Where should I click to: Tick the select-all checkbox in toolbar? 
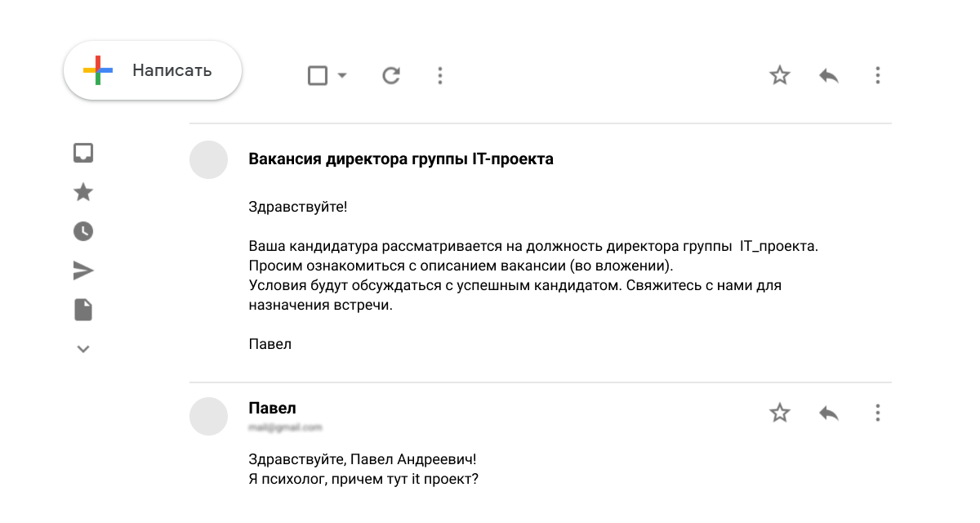(318, 76)
